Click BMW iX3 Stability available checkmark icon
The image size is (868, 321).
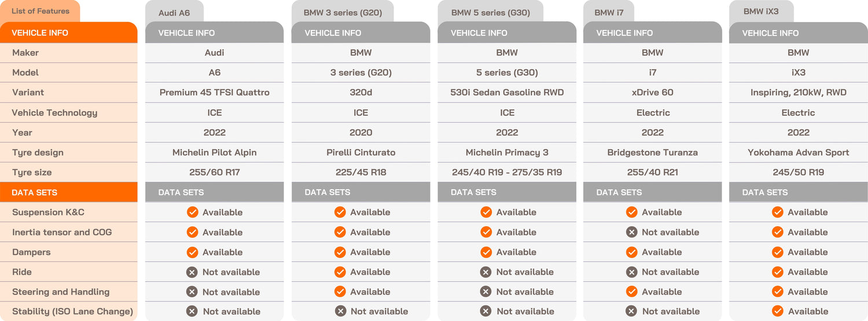777,311
